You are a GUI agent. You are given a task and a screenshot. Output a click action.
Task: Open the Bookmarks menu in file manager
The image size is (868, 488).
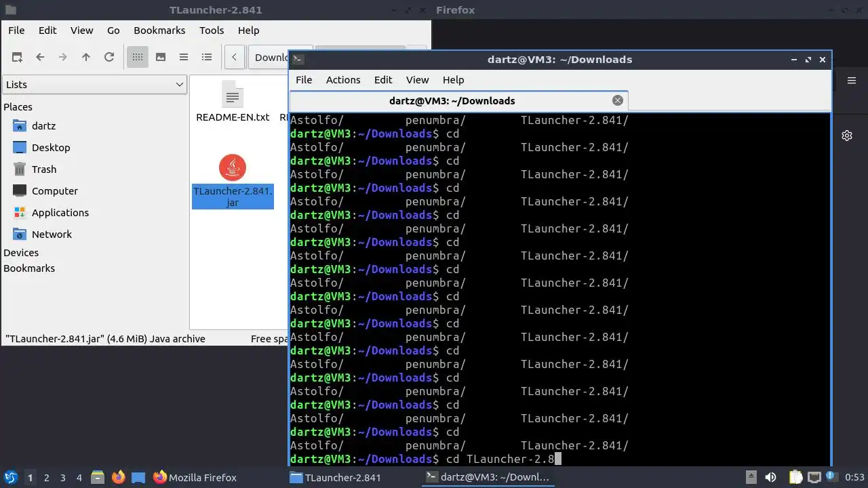coord(159,30)
